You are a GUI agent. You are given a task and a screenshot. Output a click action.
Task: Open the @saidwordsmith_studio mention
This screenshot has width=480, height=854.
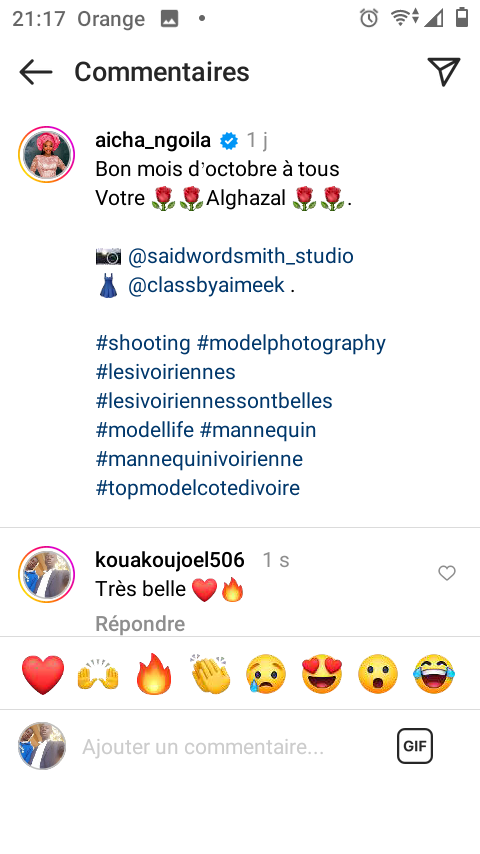pyautogui.click(x=240, y=255)
